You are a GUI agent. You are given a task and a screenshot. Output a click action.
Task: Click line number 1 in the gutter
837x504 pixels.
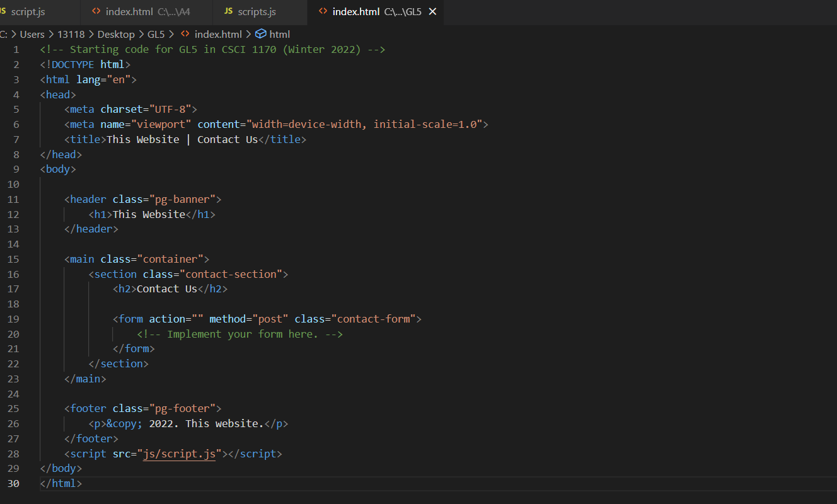(x=16, y=49)
